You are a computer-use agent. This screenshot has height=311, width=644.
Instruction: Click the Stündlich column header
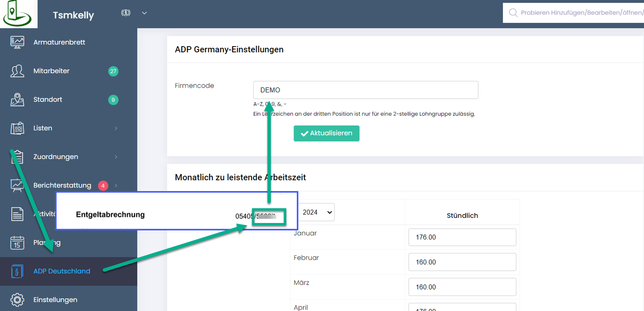pyautogui.click(x=462, y=216)
